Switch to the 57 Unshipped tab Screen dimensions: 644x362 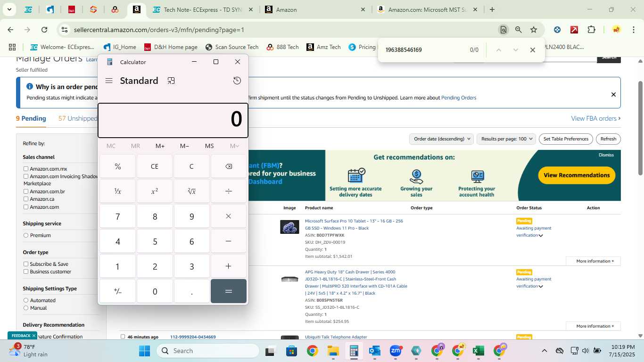point(78,118)
